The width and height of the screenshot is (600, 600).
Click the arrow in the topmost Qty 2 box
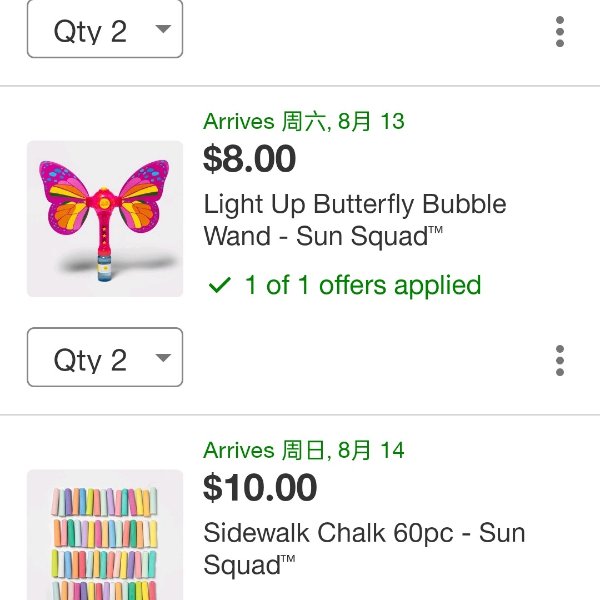[x=163, y=29]
